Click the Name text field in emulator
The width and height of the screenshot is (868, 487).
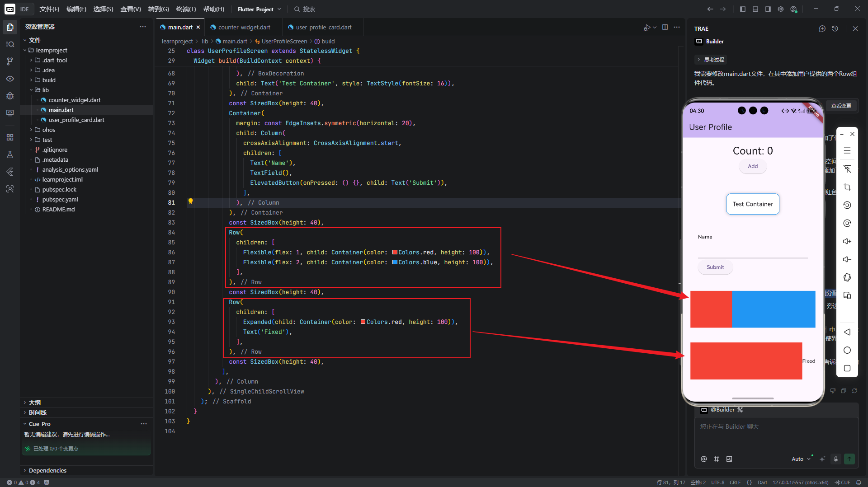pos(753,251)
